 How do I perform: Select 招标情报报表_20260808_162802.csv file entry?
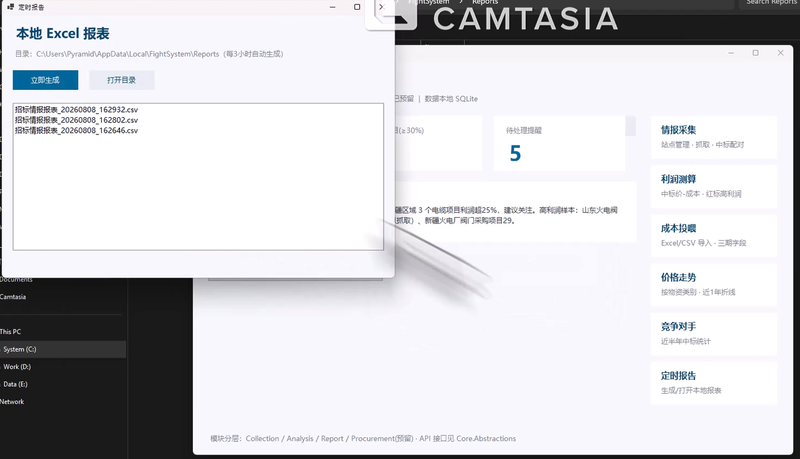click(77, 120)
